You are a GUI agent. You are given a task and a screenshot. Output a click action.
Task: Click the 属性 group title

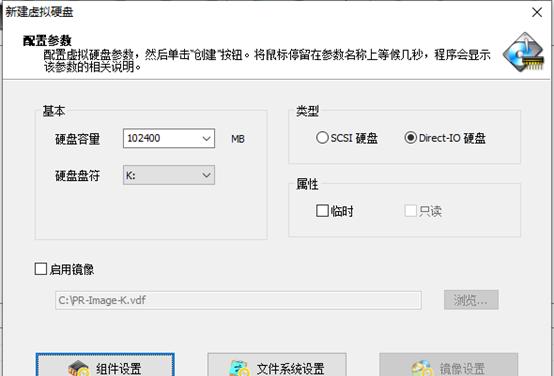coord(307,184)
